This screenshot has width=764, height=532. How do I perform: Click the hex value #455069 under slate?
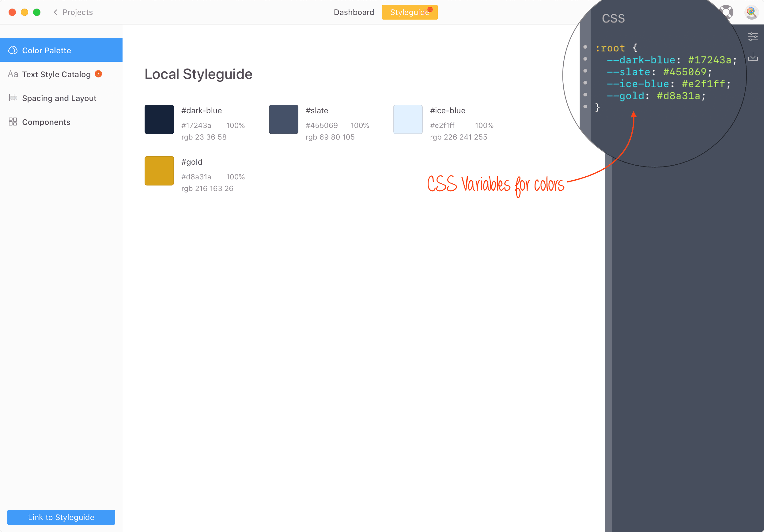(x=322, y=126)
